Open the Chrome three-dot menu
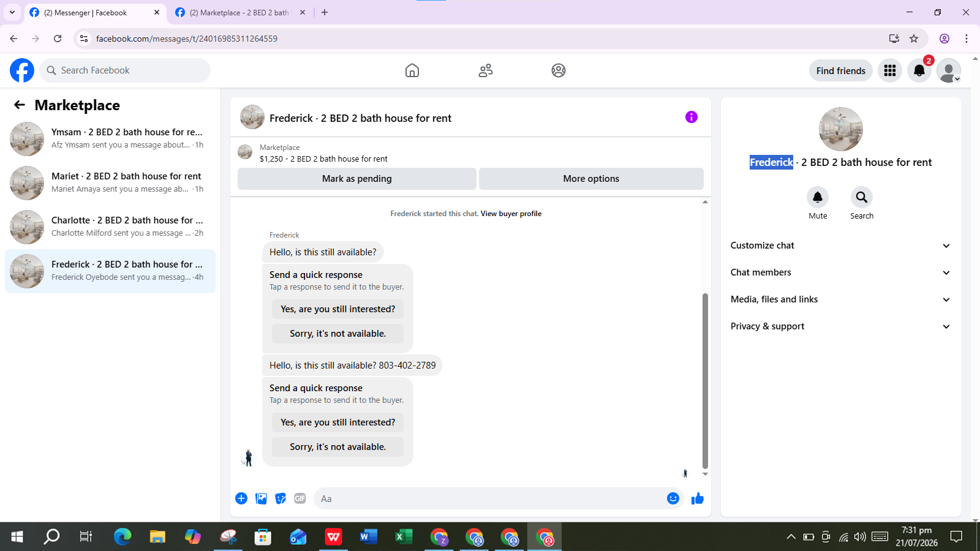 tap(967, 39)
